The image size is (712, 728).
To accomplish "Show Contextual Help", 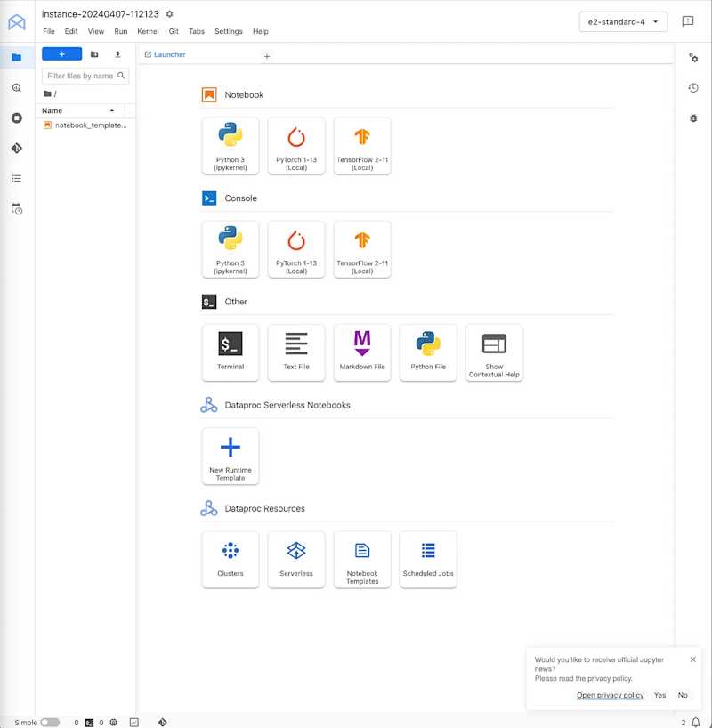I will pyautogui.click(x=494, y=353).
